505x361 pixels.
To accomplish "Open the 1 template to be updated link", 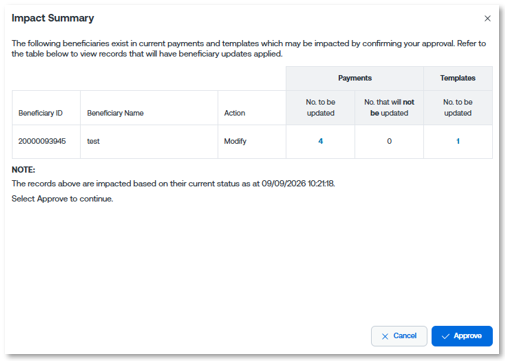I will (458, 141).
